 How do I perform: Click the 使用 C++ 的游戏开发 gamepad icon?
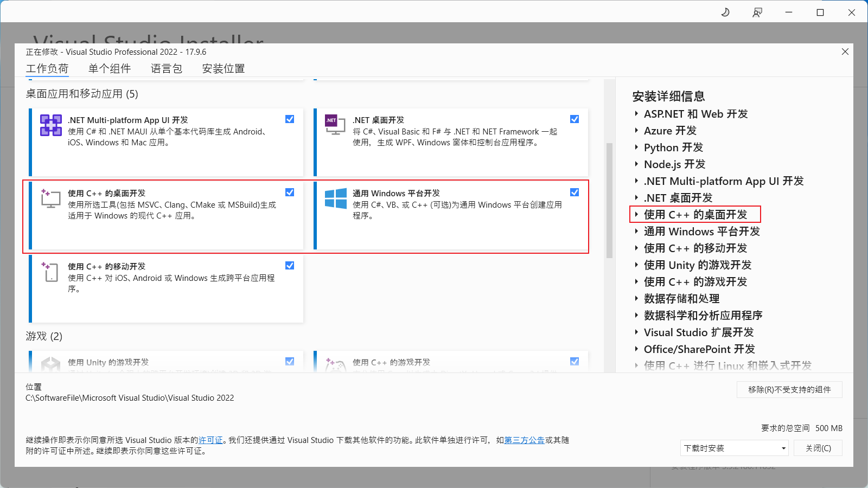coord(335,364)
